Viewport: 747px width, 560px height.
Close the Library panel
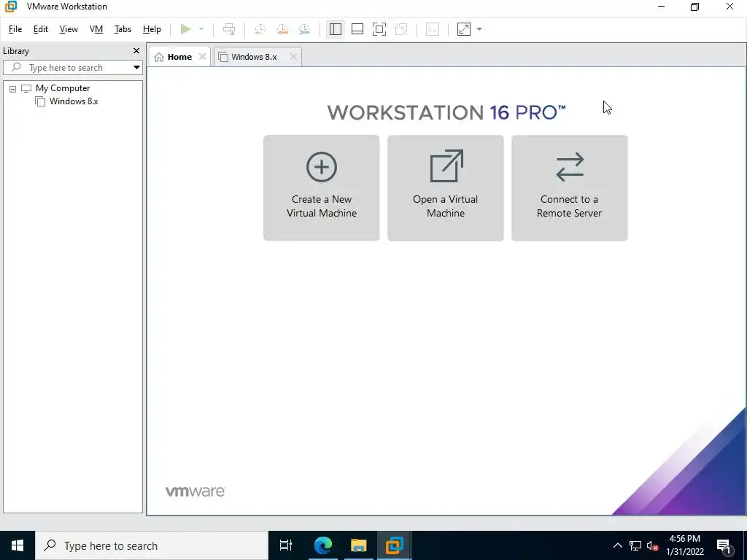tap(136, 50)
